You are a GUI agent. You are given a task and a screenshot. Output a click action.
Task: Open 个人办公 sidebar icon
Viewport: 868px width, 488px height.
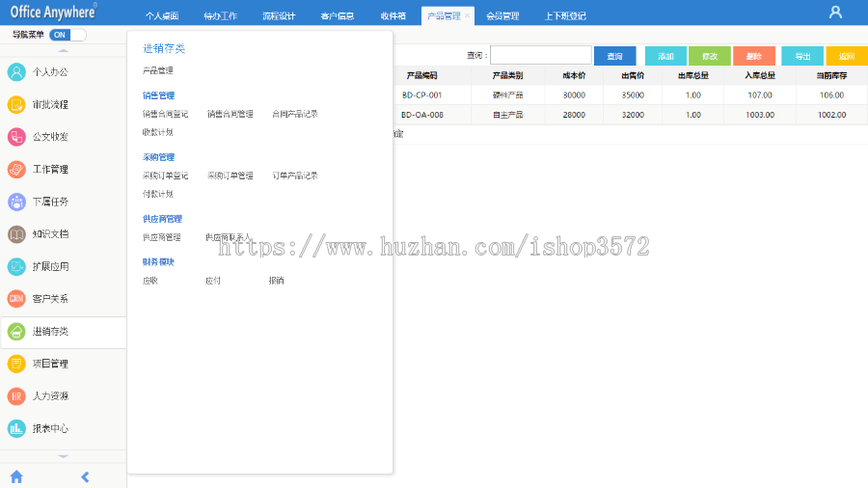[x=16, y=72]
